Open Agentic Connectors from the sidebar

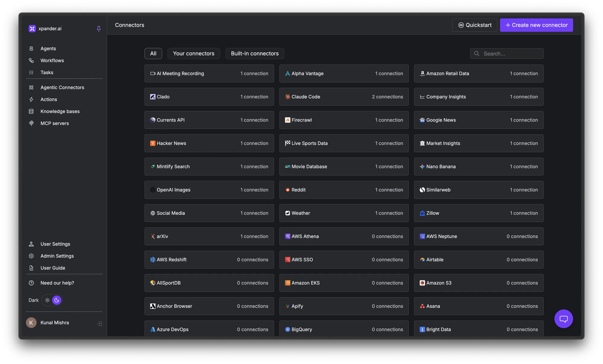click(x=62, y=87)
